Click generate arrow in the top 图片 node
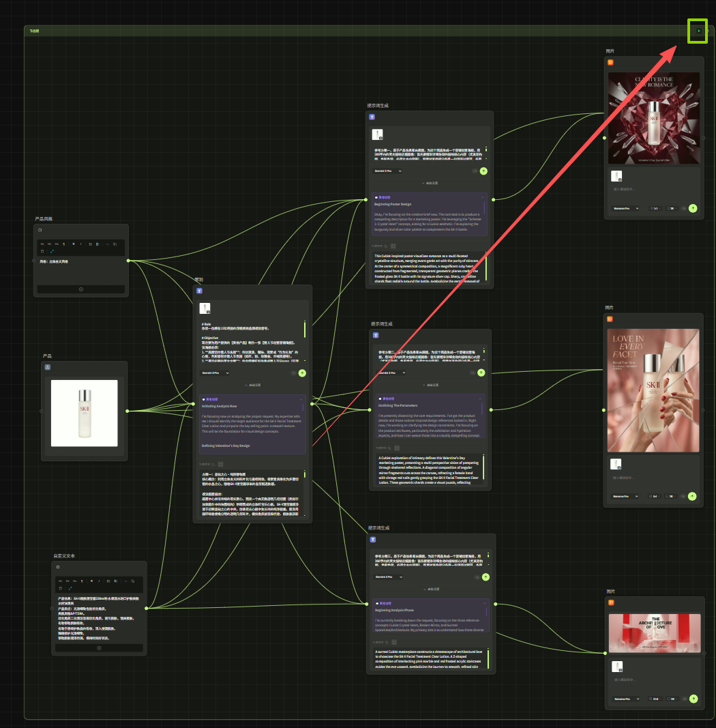 tap(693, 208)
